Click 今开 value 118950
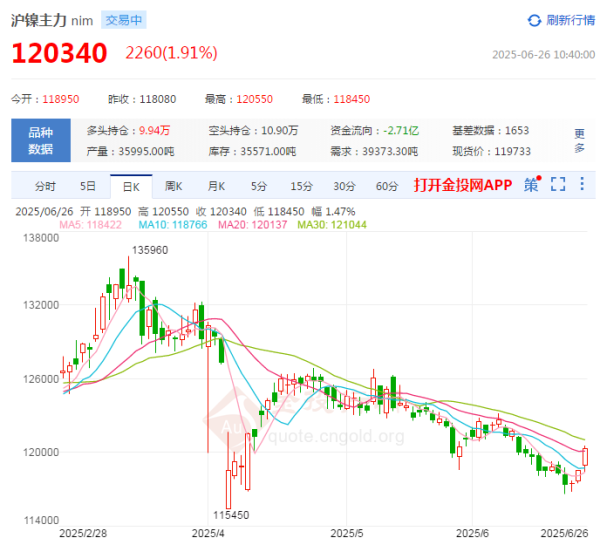Viewport: 600px width, 538px height. click(x=61, y=99)
